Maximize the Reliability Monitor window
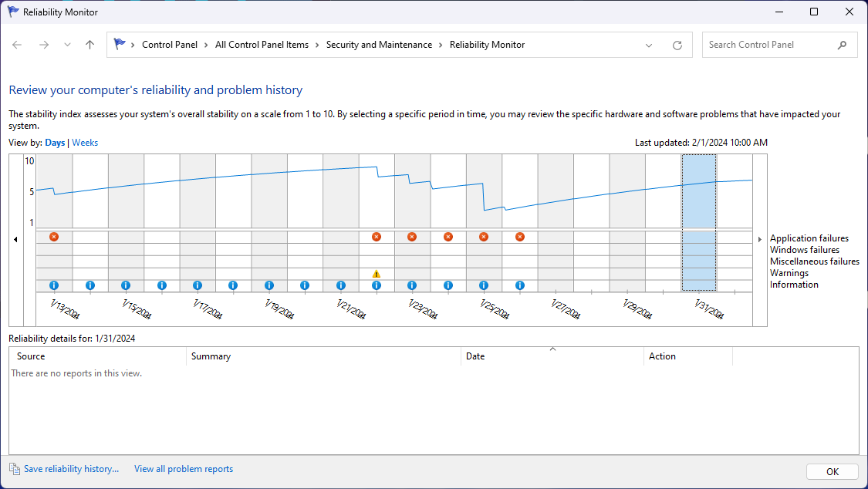868x489 pixels. pyautogui.click(x=814, y=12)
